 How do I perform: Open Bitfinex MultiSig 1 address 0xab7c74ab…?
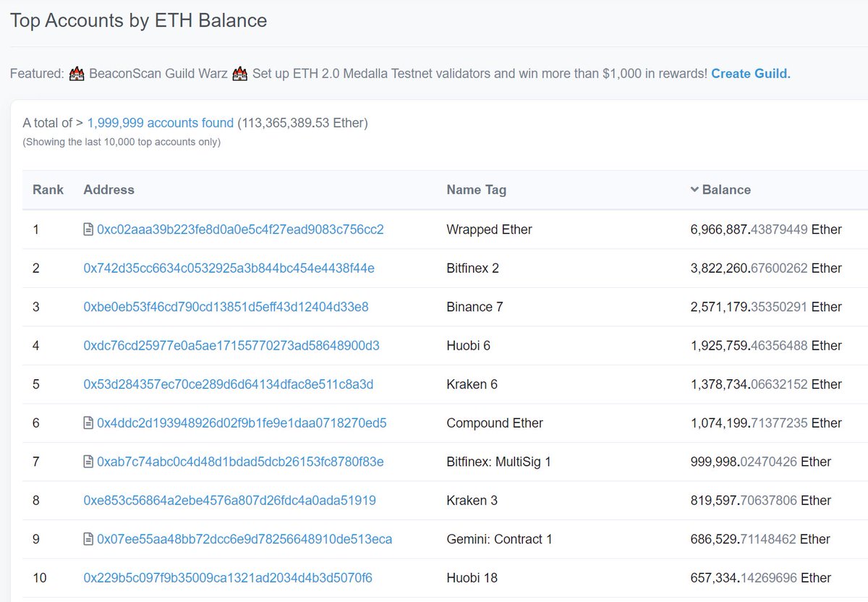[x=240, y=462]
